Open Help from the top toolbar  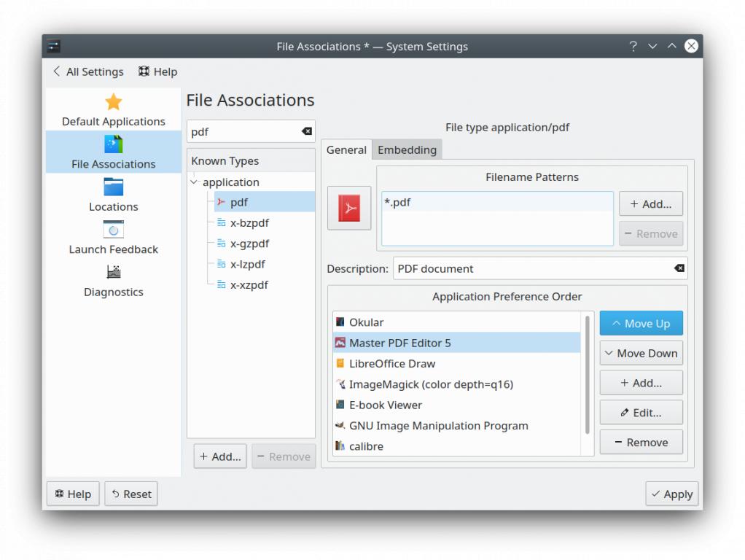[x=157, y=71]
